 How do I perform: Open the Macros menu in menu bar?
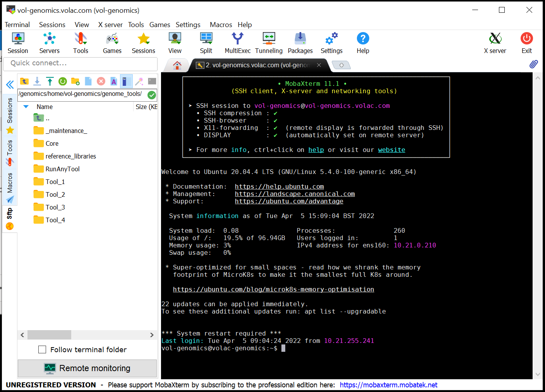221,25
